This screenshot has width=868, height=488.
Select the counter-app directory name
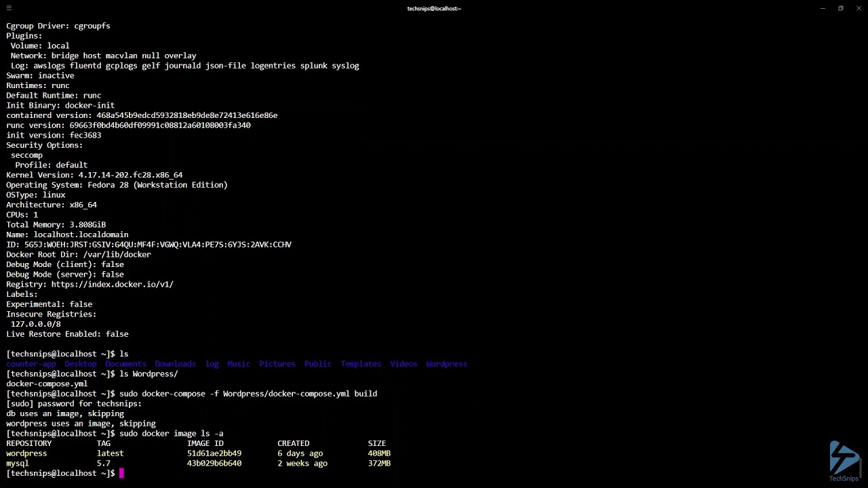point(31,364)
